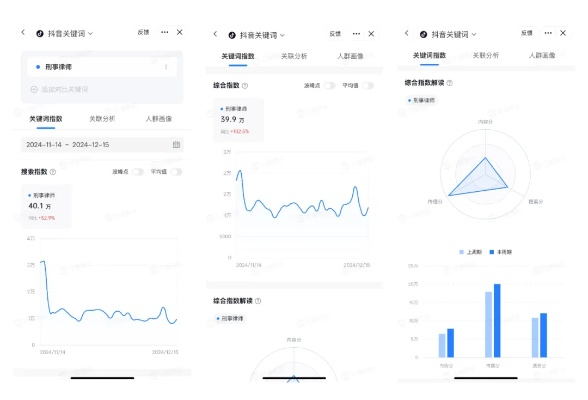The image size is (588, 400).
Task: Switch to 人群画像 tab in right screen
Action: tap(542, 55)
